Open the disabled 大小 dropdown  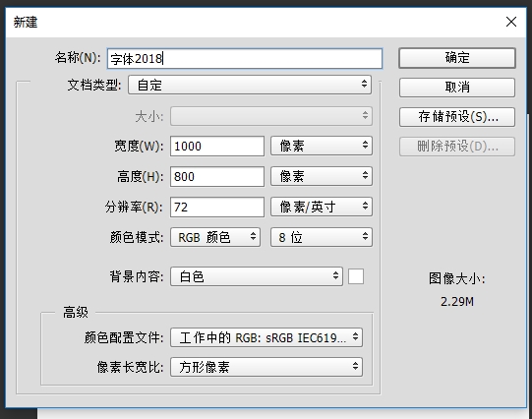[x=271, y=116]
